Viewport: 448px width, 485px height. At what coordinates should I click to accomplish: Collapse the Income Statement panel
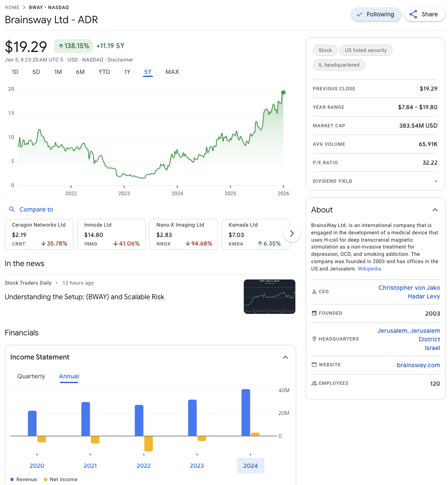click(x=285, y=357)
